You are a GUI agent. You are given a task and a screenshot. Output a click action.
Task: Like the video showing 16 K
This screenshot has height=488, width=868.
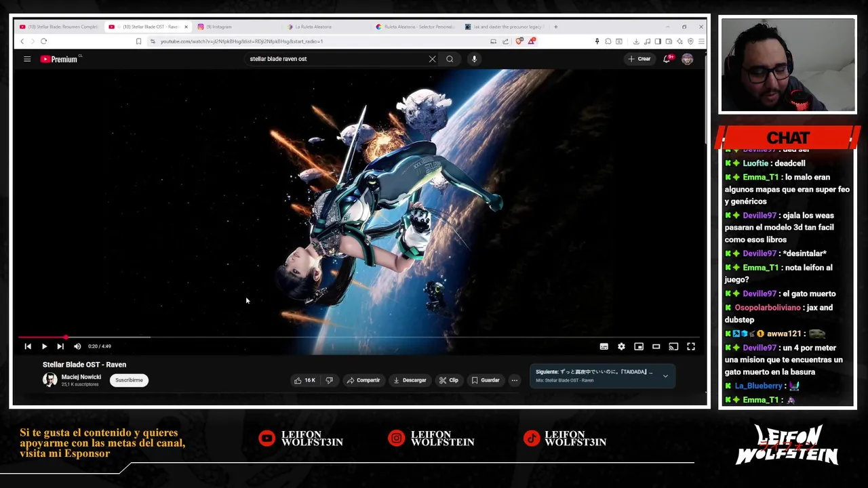pyautogui.click(x=304, y=380)
